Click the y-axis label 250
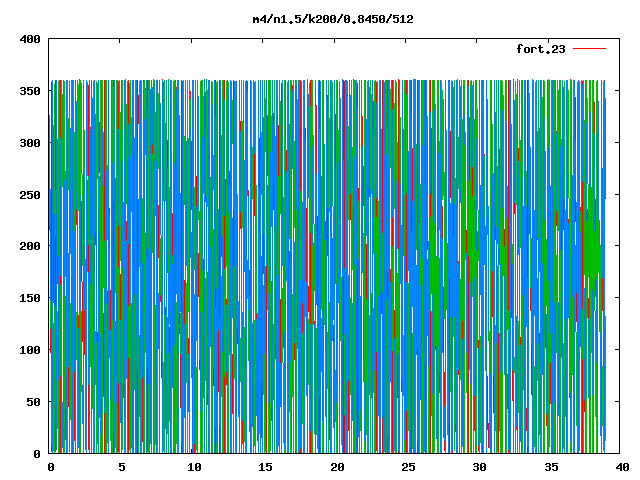This screenshot has height=480, width=640. point(30,195)
